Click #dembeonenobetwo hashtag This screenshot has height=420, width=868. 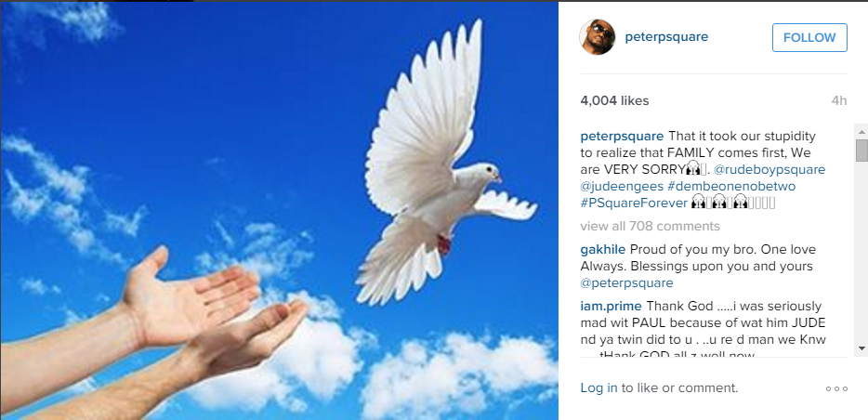click(x=731, y=186)
